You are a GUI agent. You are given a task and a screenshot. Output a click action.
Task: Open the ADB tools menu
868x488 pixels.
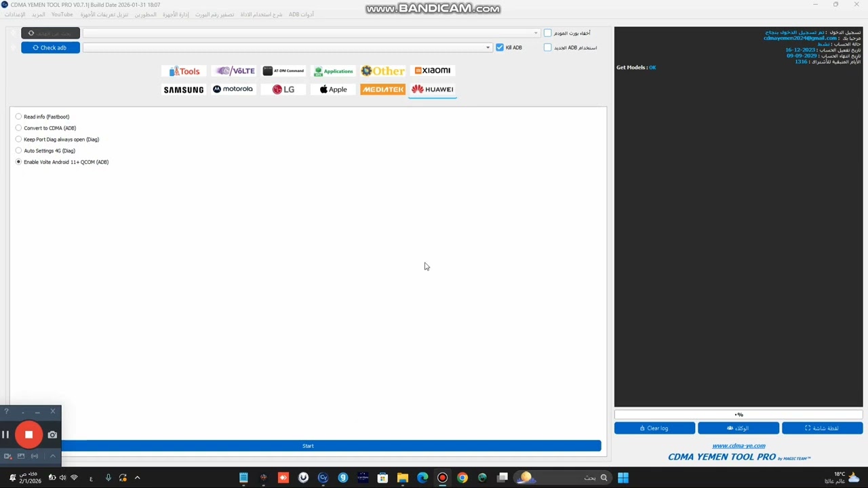(301, 14)
